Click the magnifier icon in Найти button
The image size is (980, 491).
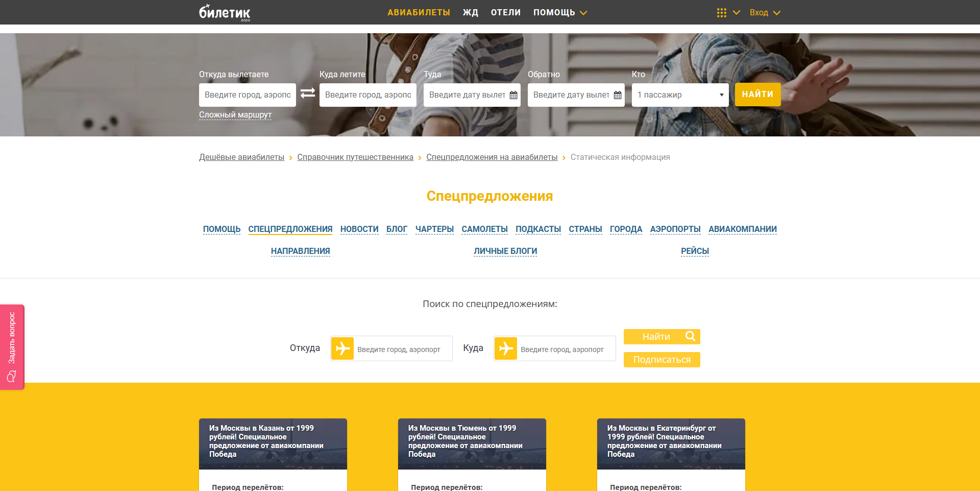[x=691, y=336]
